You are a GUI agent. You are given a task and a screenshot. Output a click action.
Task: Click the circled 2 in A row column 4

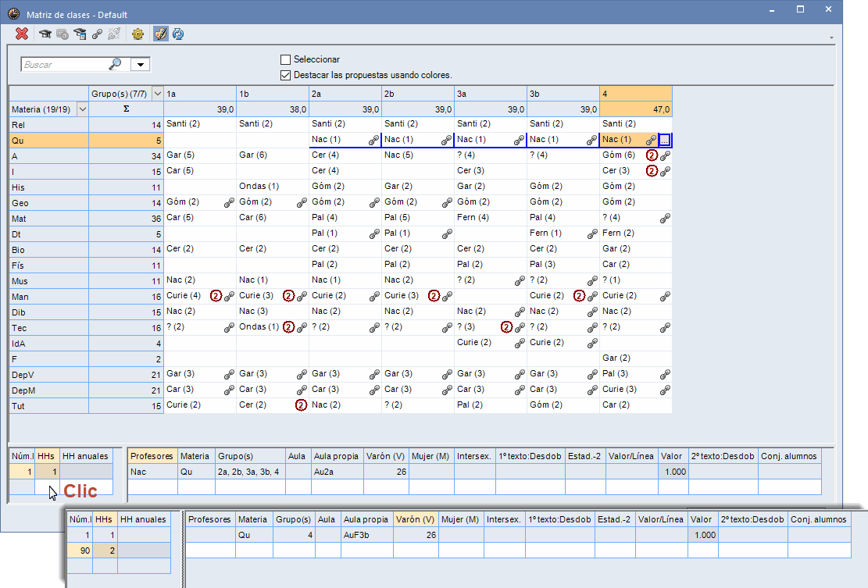pyautogui.click(x=652, y=155)
